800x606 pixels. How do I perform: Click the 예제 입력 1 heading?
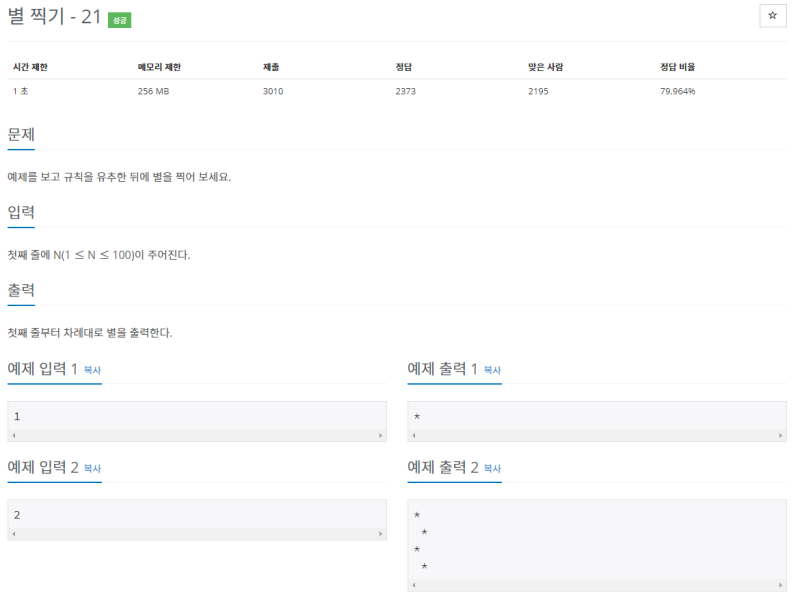pos(42,368)
